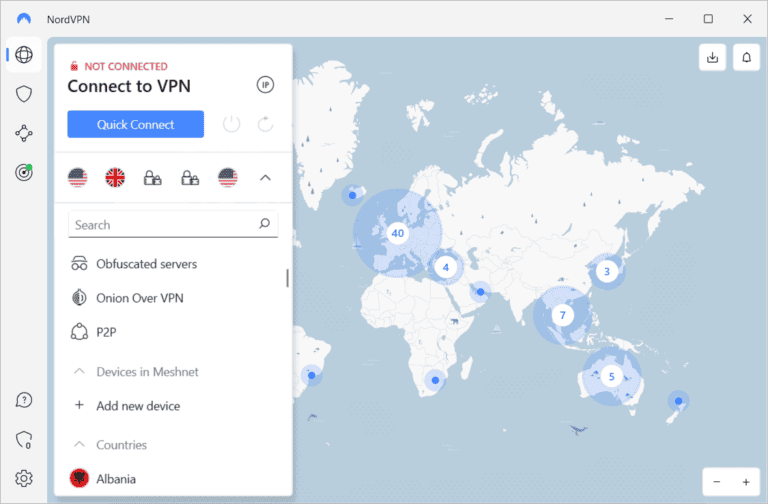The height and width of the screenshot is (504, 768).
Task: Open Dark Web Monitor radar icon
Action: (x=24, y=172)
